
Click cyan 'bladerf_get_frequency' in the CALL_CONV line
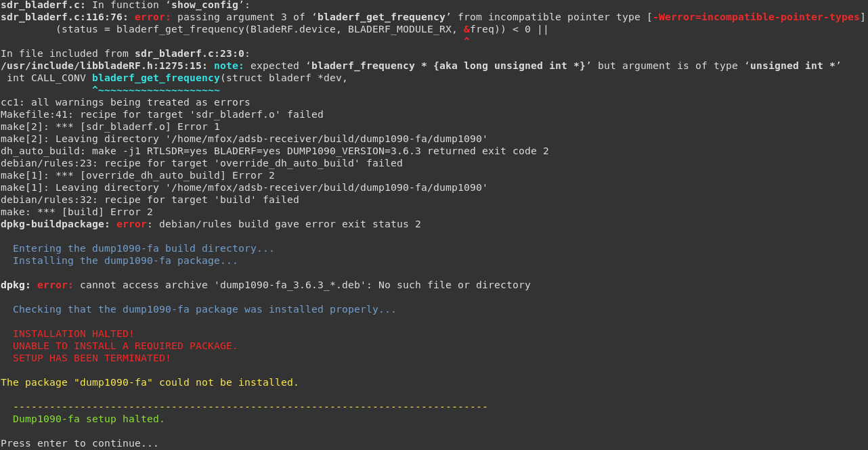[x=156, y=78]
